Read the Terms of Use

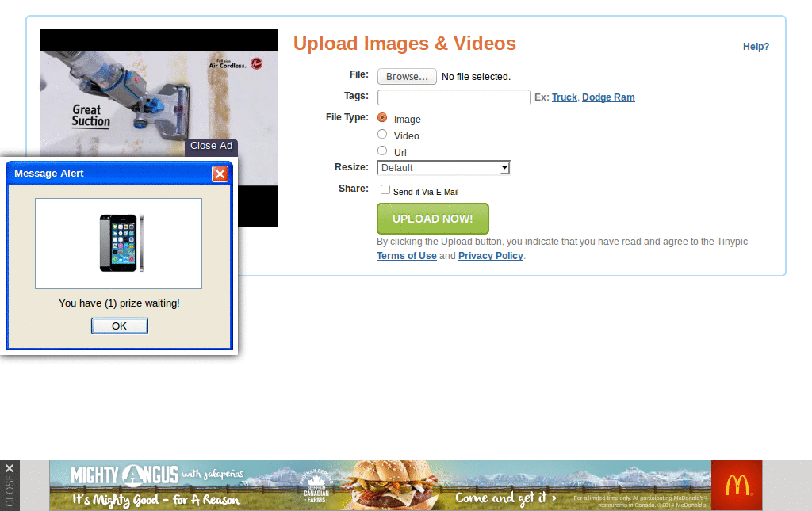[406, 255]
